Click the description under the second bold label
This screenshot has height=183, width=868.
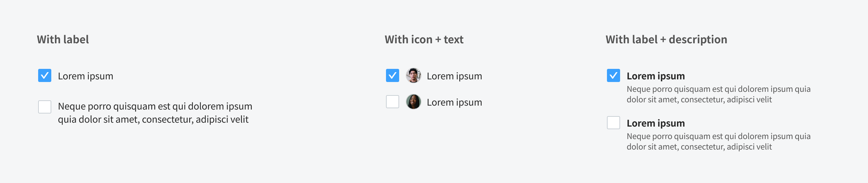point(718,142)
